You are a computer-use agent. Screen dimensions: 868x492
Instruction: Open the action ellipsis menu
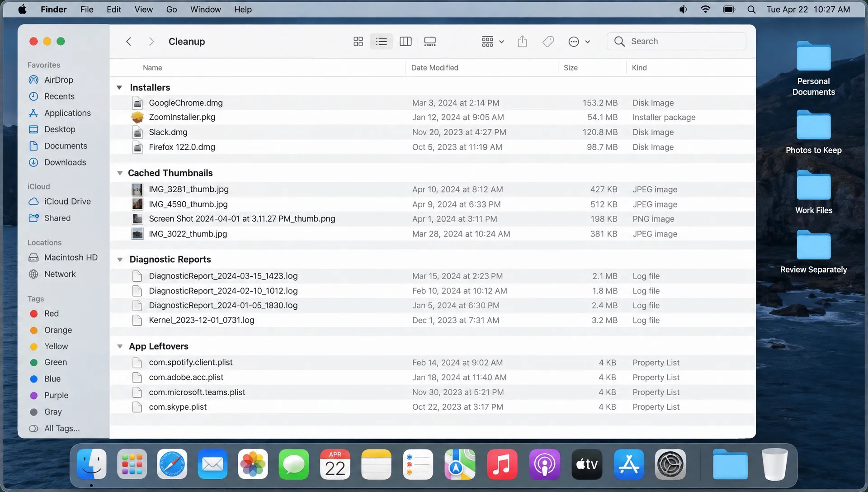pyautogui.click(x=579, y=42)
